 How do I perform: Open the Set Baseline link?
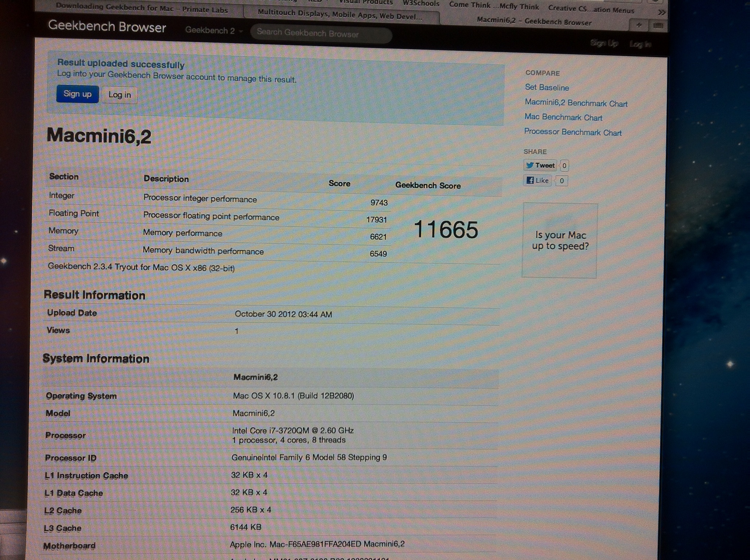(547, 87)
